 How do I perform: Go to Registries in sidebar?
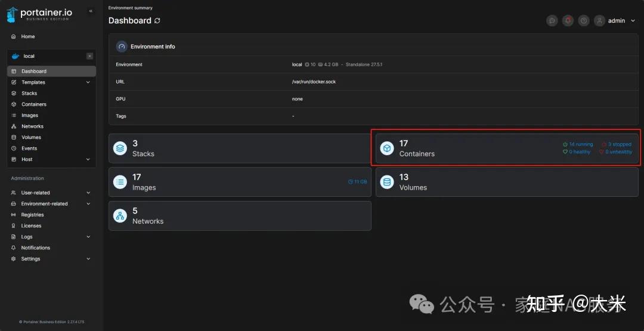tap(32, 215)
